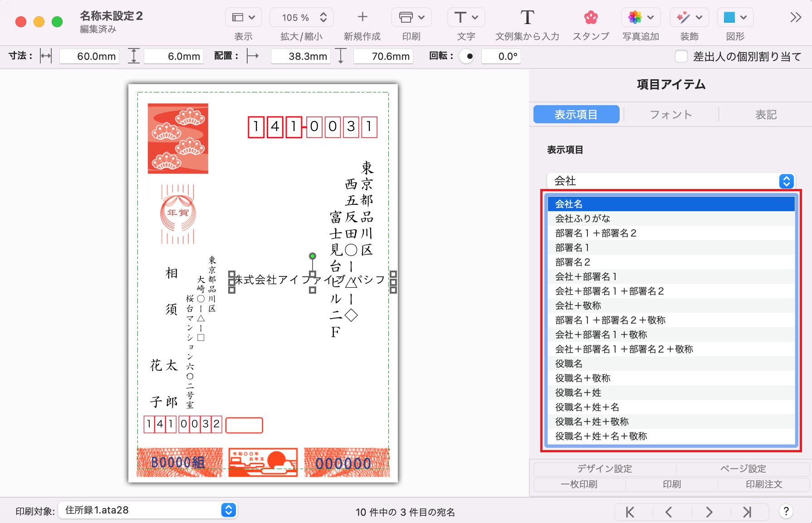Choose 部署名１ list item
Viewport: 812px width, 523px height.
pos(671,247)
